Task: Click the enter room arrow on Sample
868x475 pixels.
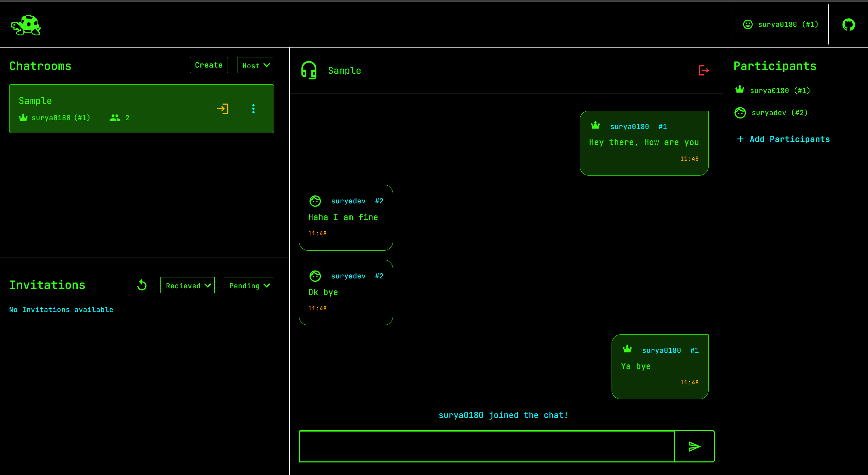Action: [x=223, y=109]
